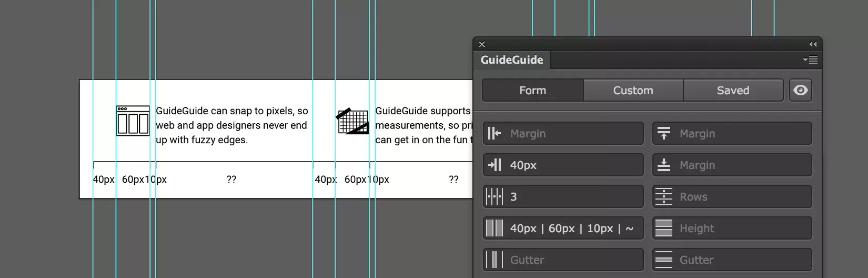The width and height of the screenshot is (868, 278).
Task: Click the column gutter icon
Action: [x=494, y=260]
